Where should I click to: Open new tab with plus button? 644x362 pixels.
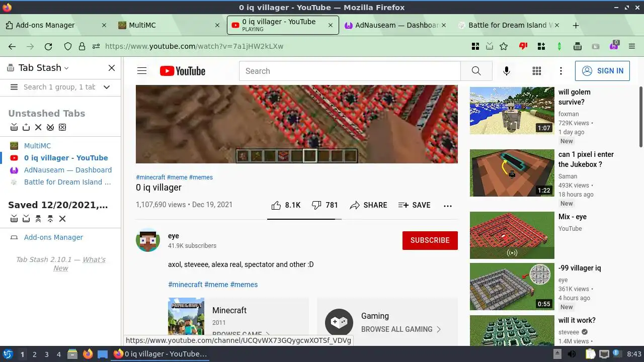point(576,25)
